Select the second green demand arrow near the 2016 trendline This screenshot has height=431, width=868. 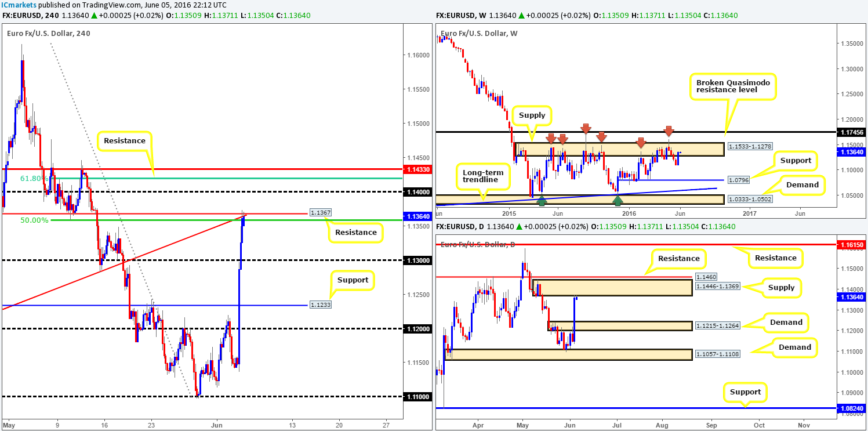pyautogui.click(x=618, y=201)
